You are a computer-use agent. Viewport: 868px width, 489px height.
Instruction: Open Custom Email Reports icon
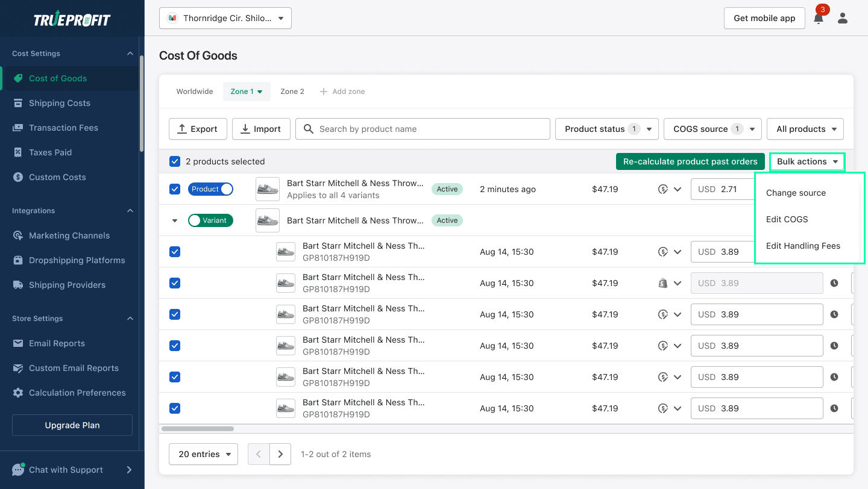click(18, 368)
